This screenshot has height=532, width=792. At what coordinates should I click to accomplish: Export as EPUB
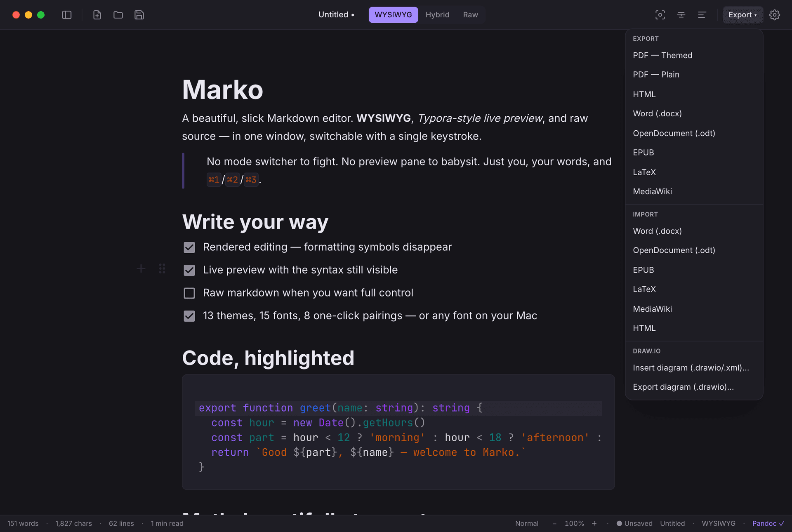pos(694,153)
